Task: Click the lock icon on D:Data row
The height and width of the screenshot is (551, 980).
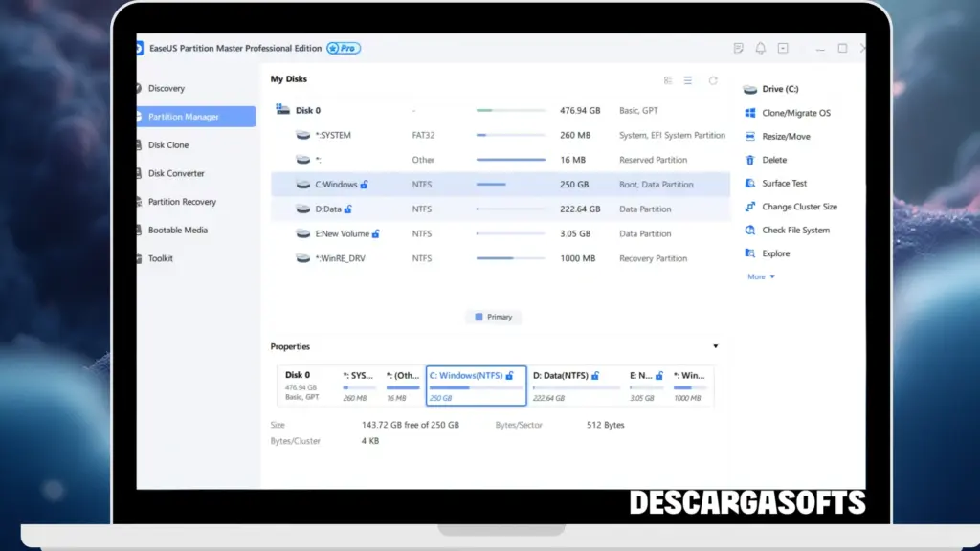Action: [348, 209]
